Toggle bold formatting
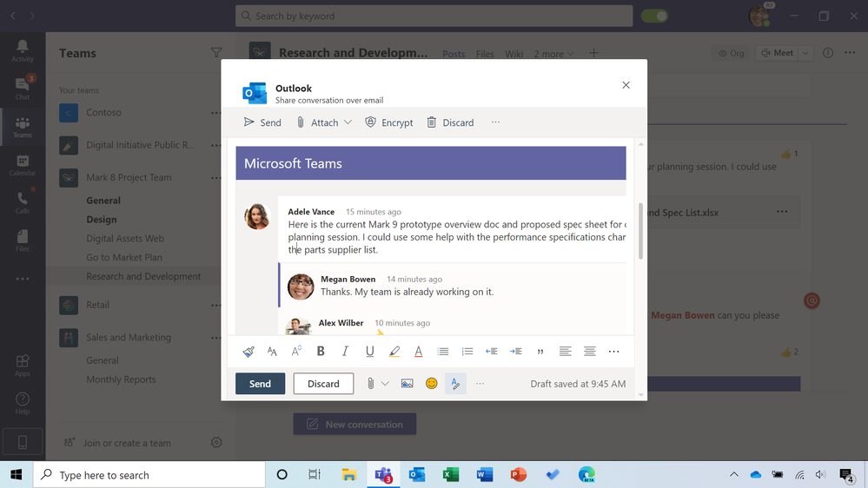 click(x=321, y=352)
